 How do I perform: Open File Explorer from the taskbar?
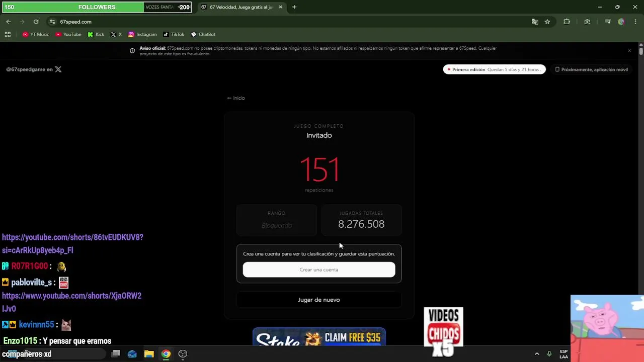(x=149, y=354)
